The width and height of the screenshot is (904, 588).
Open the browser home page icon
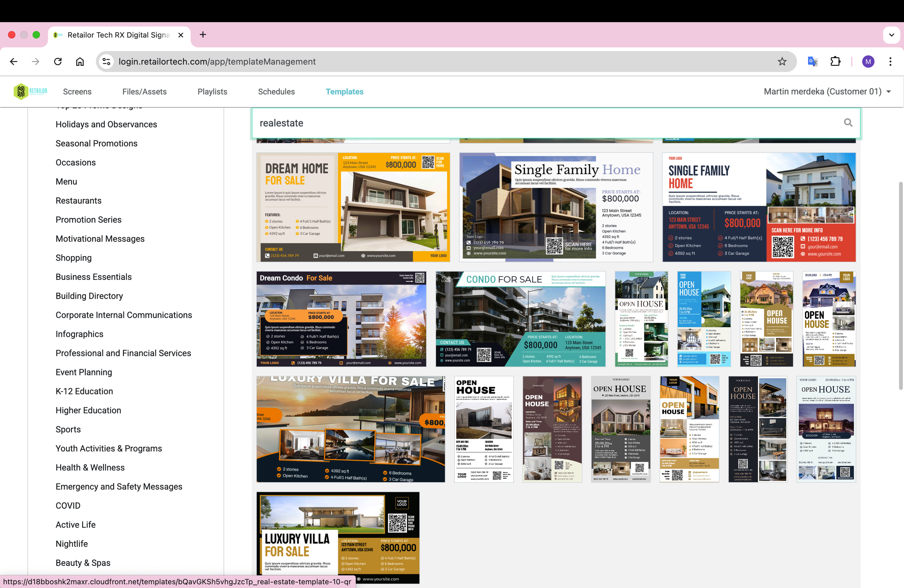80,61
